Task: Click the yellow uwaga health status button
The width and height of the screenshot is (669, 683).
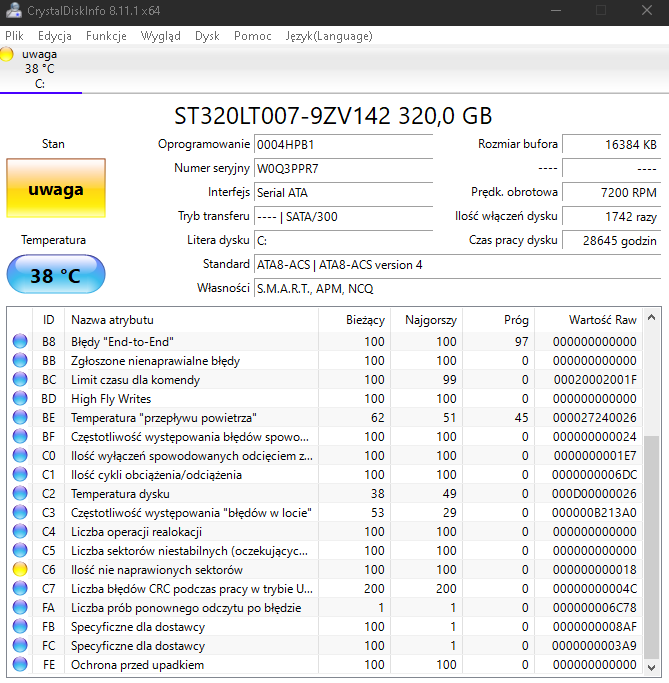Action: click(x=56, y=188)
